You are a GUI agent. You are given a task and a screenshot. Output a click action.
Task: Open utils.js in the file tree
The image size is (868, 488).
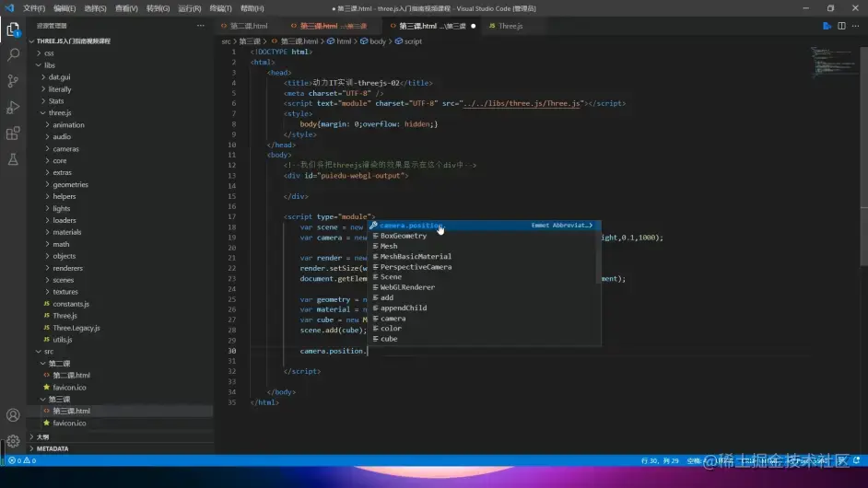[62, 340]
